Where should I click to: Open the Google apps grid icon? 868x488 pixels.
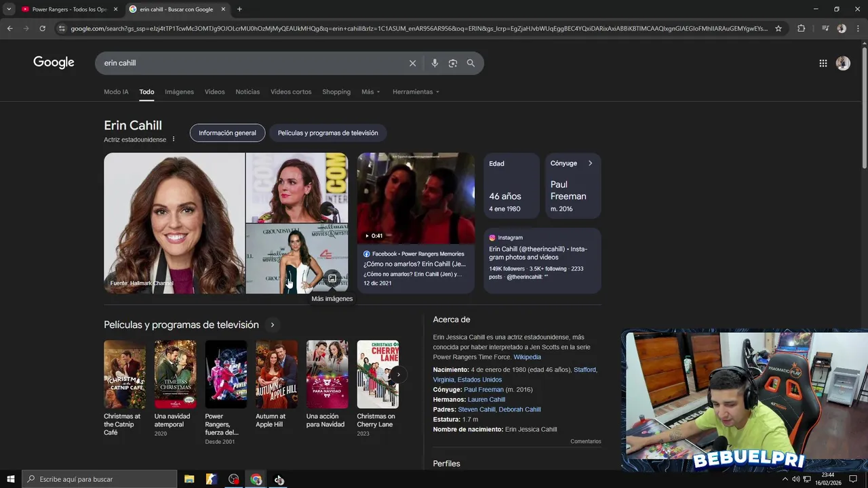[x=823, y=63]
